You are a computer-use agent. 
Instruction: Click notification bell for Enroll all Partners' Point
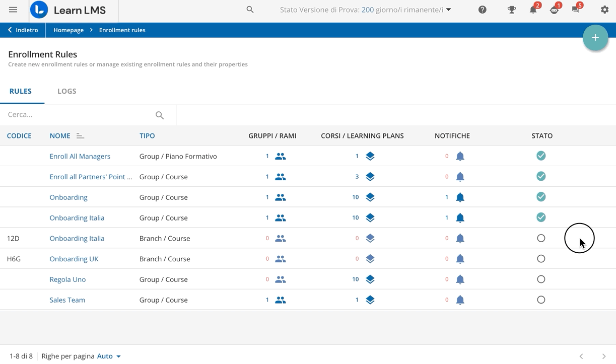pyautogui.click(x=460, y=177)
